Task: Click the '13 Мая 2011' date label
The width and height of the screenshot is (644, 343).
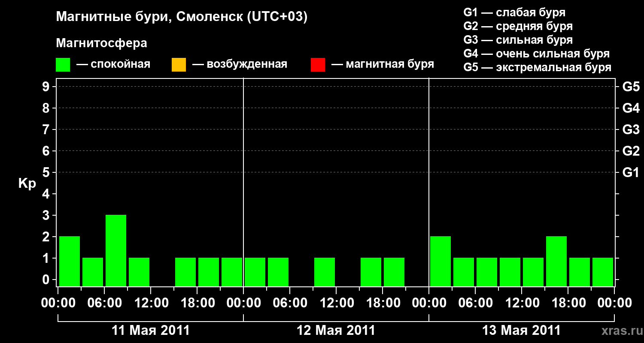Action: pyautogui.click(x=522, y=331)
